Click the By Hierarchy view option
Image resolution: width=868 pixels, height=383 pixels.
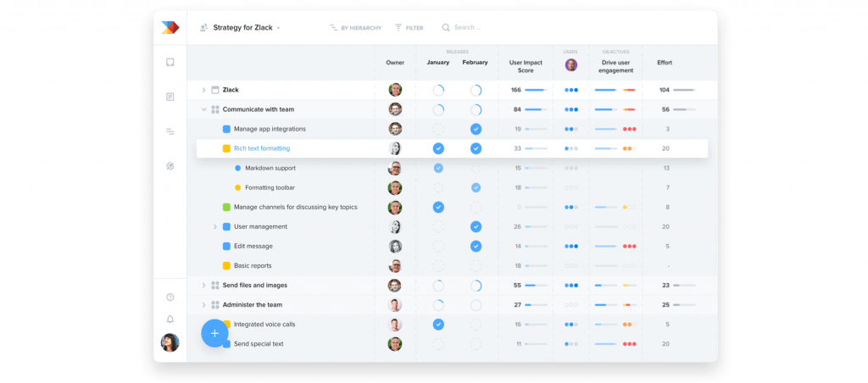coord(355,28)
